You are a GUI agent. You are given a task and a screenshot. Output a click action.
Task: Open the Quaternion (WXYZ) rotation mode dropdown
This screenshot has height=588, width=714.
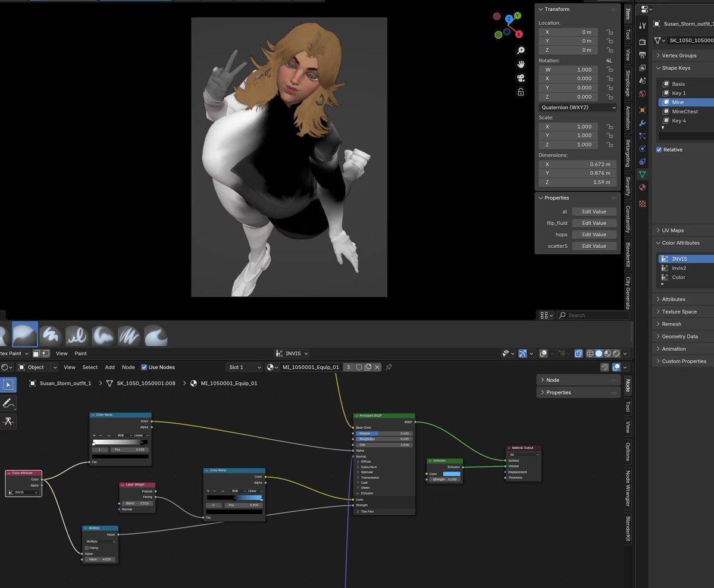coord(578,108)
